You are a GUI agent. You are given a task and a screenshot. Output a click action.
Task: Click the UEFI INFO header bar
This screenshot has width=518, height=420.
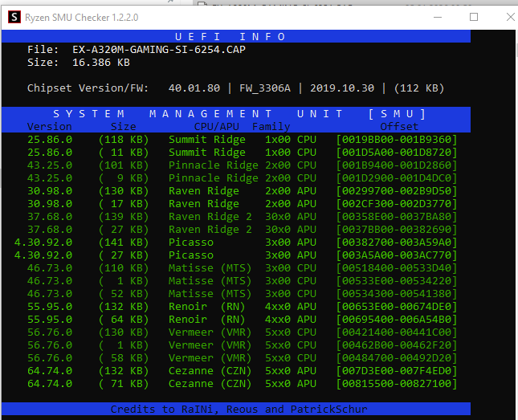pyautogui.click(x=236, y=36)
